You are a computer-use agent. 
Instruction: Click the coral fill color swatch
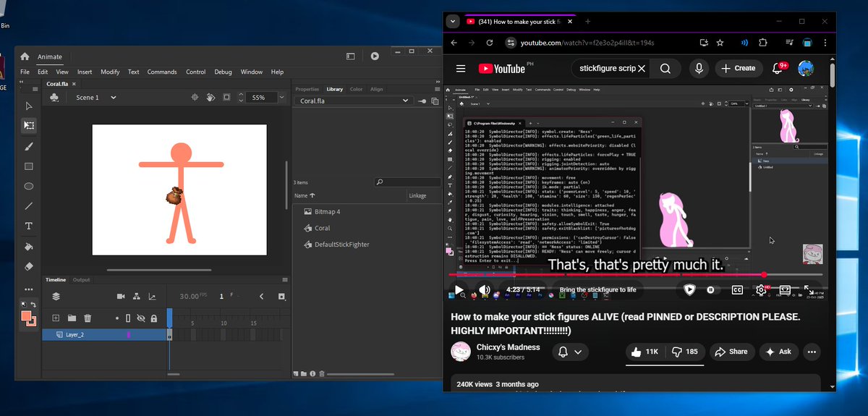(x=27, y=317)
